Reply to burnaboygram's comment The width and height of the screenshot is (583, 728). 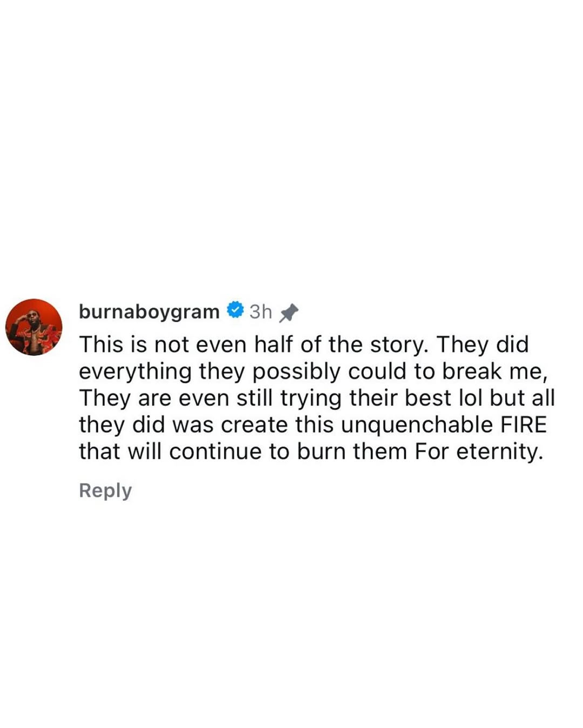pyautogui.click(x=105, y=491)
